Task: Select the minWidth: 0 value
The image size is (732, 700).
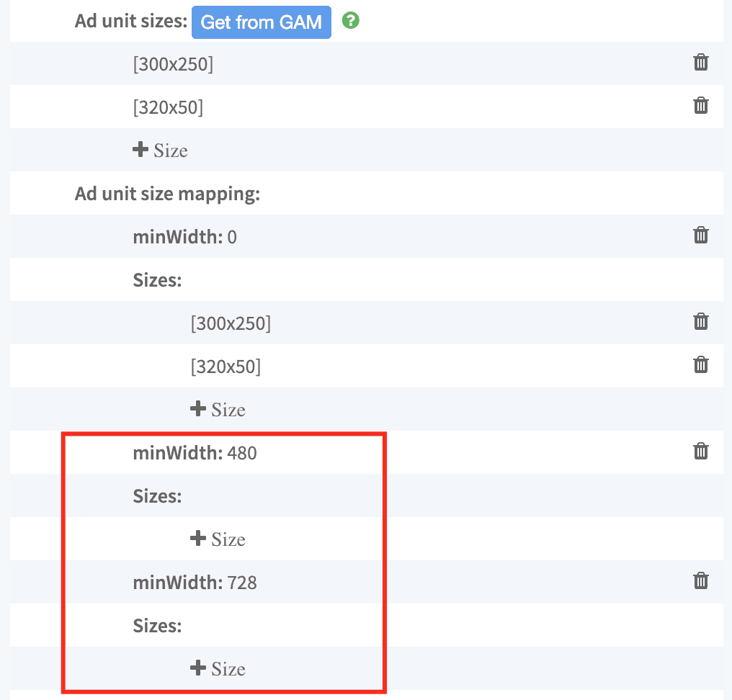Action: point(232,238)
